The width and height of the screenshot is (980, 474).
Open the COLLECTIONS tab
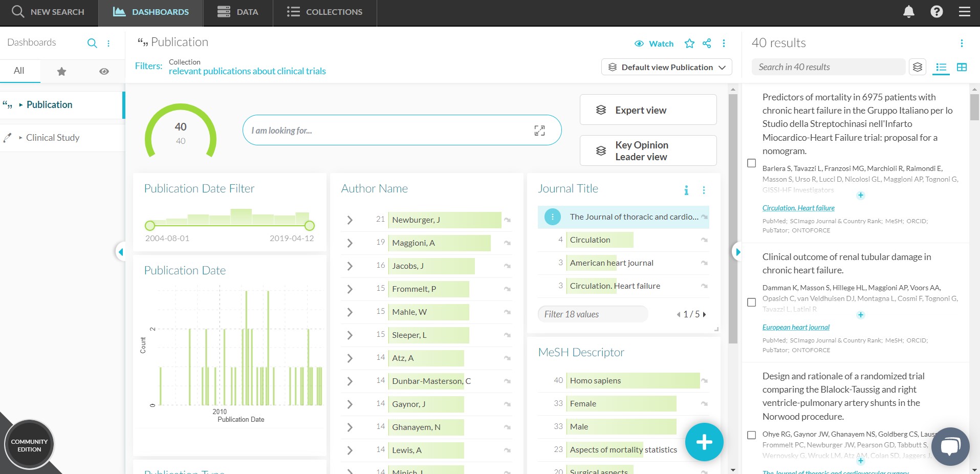(x=325, y=12)
